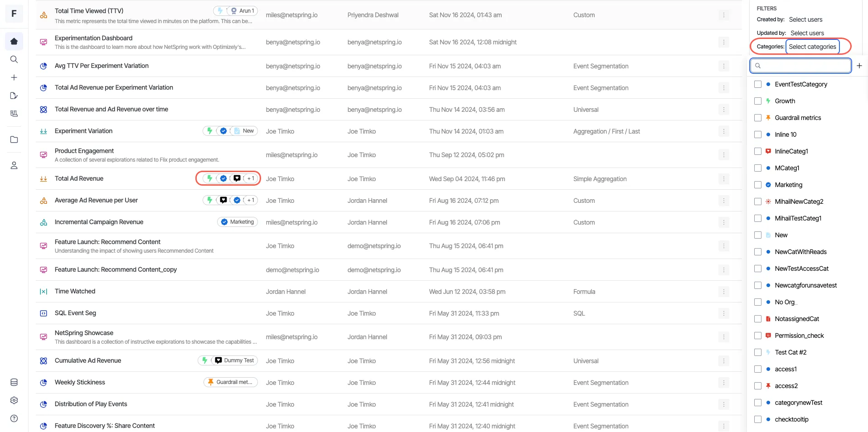Open Total Revenue and Ad Revenue over time
This screenshot has width=868, height=432.
pos(112,109)
